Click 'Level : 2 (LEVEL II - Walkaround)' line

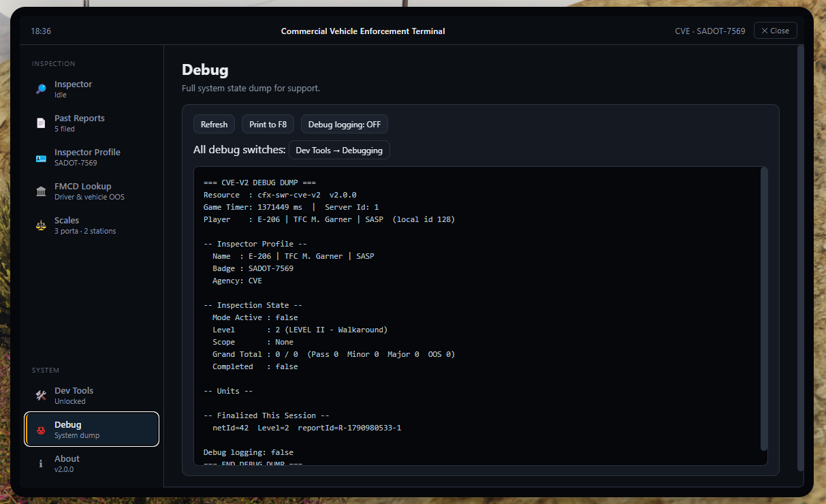pos(300,330)
